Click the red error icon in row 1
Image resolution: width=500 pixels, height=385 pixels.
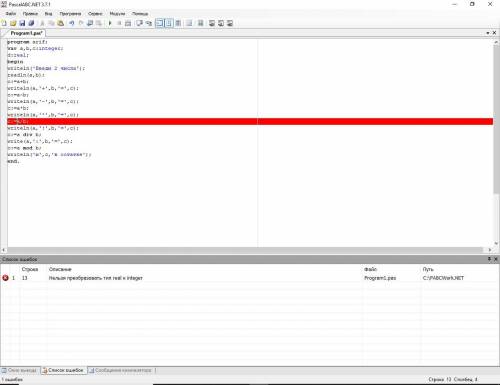point(5,278)
